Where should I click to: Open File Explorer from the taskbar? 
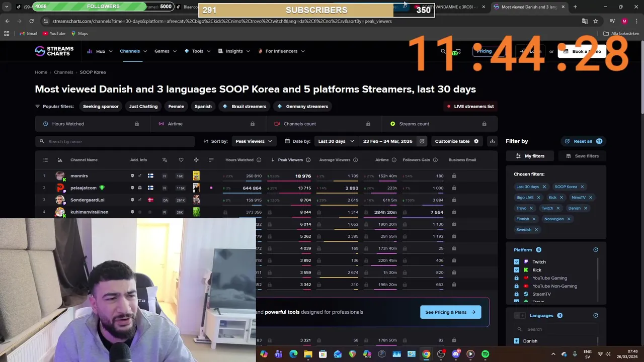[x=308, y=354]
